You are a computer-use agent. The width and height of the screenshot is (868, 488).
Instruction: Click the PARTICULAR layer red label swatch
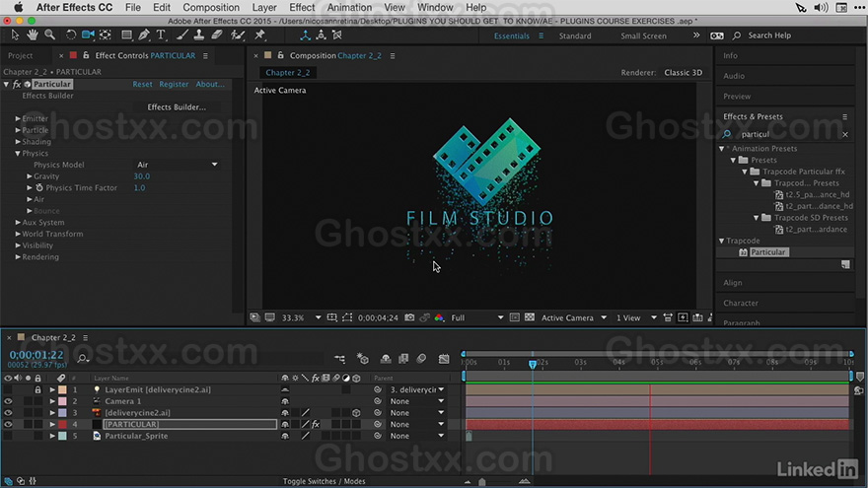tap(62, 424)
